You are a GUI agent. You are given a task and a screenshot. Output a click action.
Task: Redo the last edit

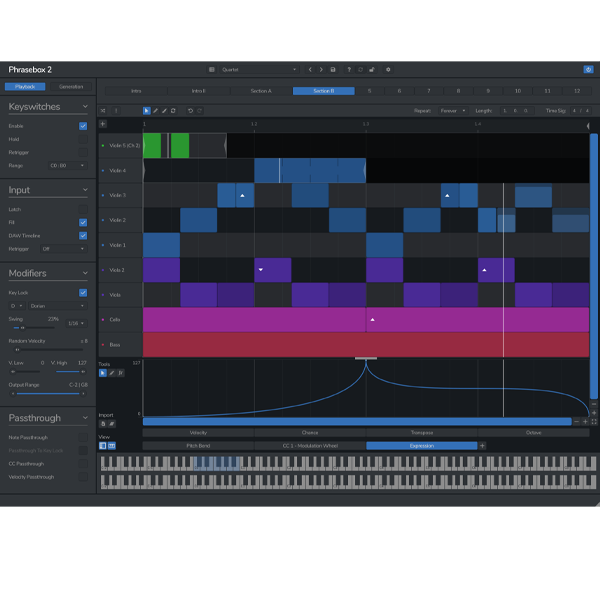tap(199, 111)
